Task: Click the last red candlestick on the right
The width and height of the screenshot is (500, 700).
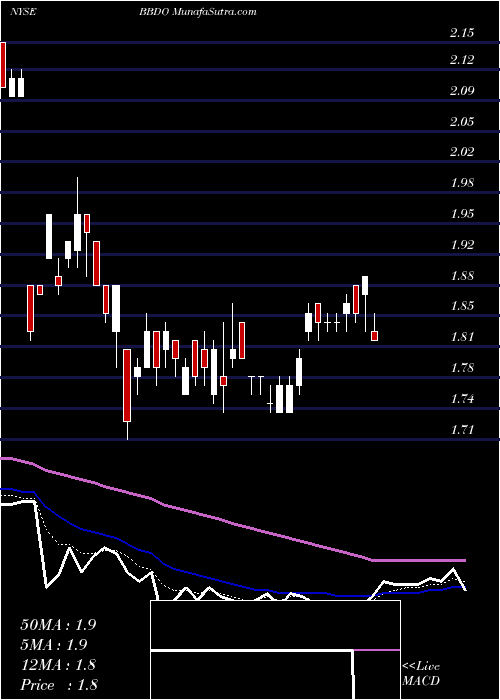Action: pyautogui.click(x=375, y=336)
